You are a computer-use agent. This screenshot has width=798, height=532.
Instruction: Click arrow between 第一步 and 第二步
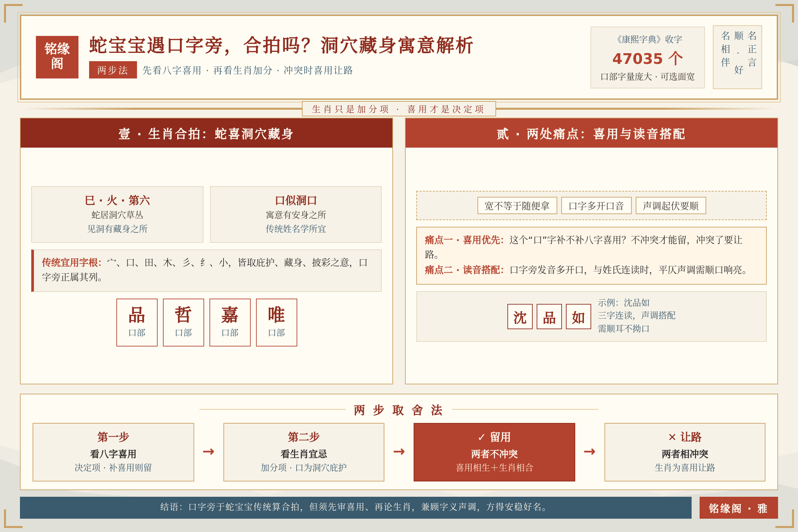(209, 452)
